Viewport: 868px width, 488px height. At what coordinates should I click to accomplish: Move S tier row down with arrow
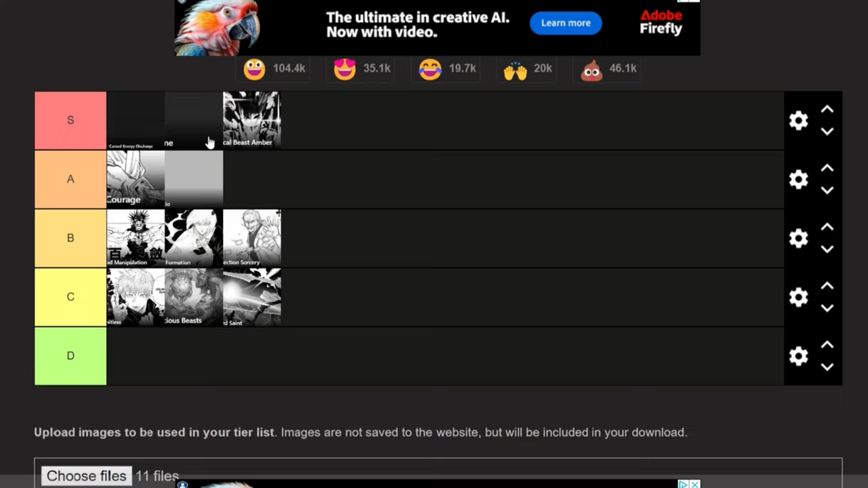[827, 131]
